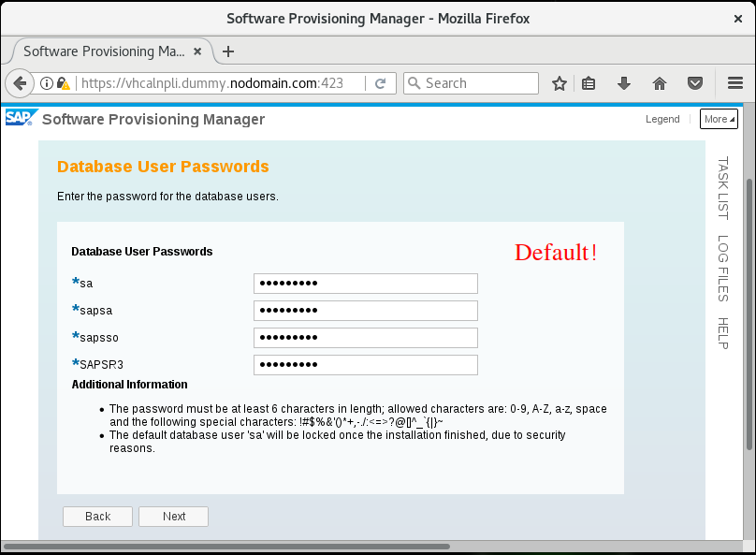Image resolution: width=756 pixels, height=555 pixels.
Task: Go to the Firefox home page
Action: [x=659, y=83]
